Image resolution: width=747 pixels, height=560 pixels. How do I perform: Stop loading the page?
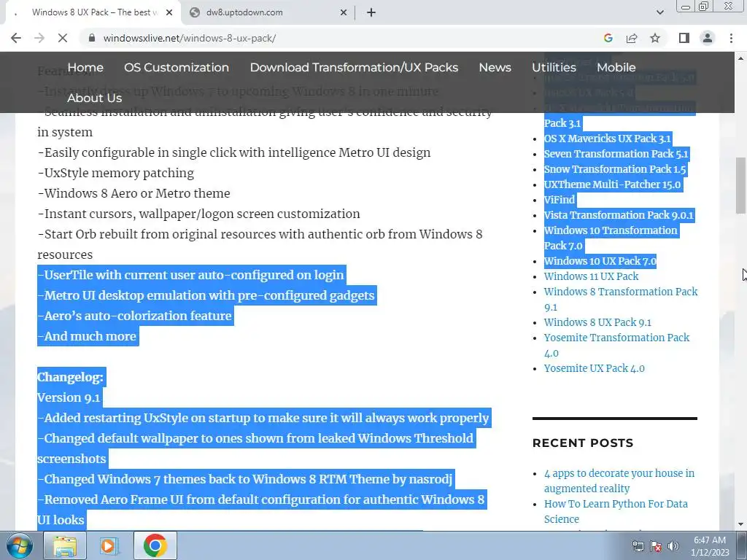63,38
